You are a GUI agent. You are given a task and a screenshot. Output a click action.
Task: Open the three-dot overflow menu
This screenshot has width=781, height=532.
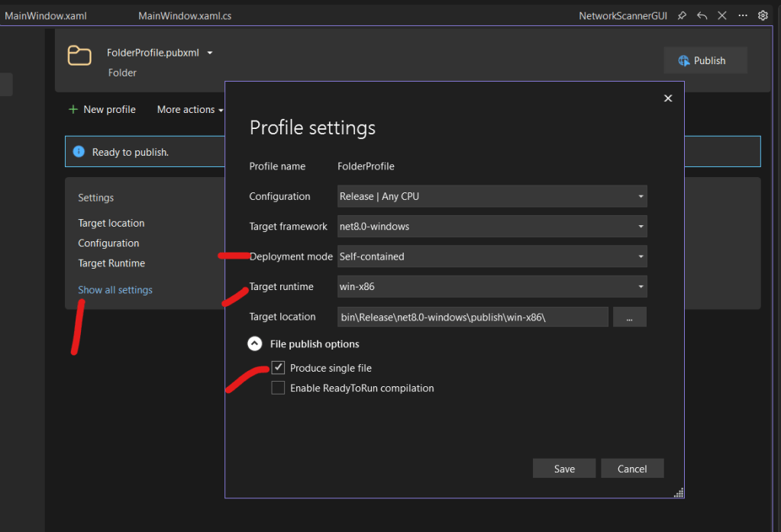pos(742,15)
